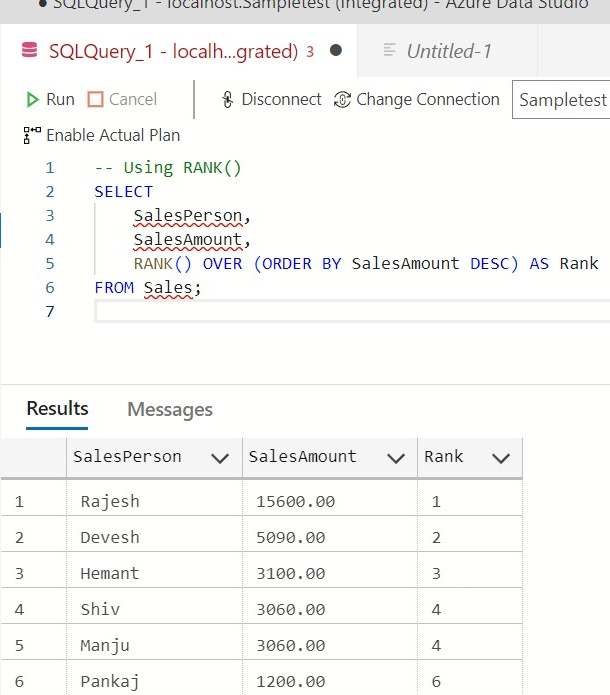Click the Change Connection button label

428,100
